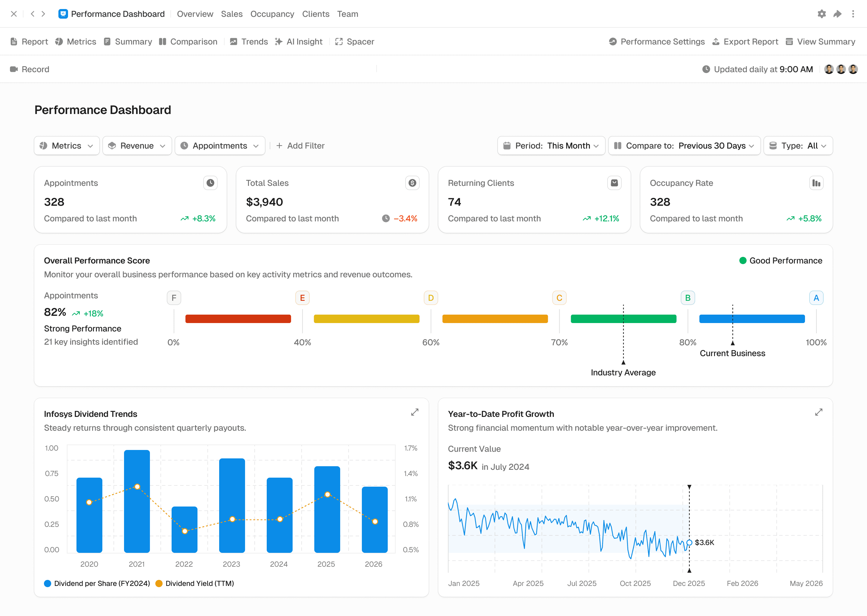This screenshot has height=616, width=867.
Task: Click the $3.6K marker on profit chart
Action: (689, 542)
